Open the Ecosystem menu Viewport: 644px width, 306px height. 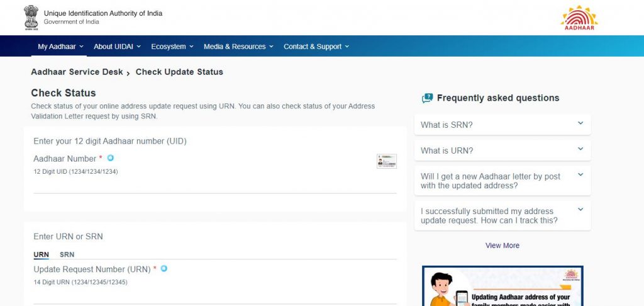172,47
